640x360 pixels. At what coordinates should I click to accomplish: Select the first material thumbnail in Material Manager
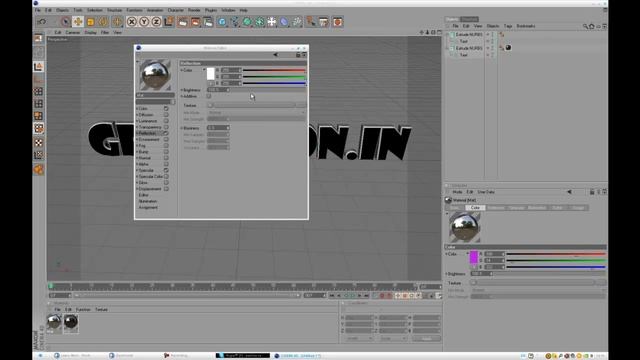[x=54, y=322]
